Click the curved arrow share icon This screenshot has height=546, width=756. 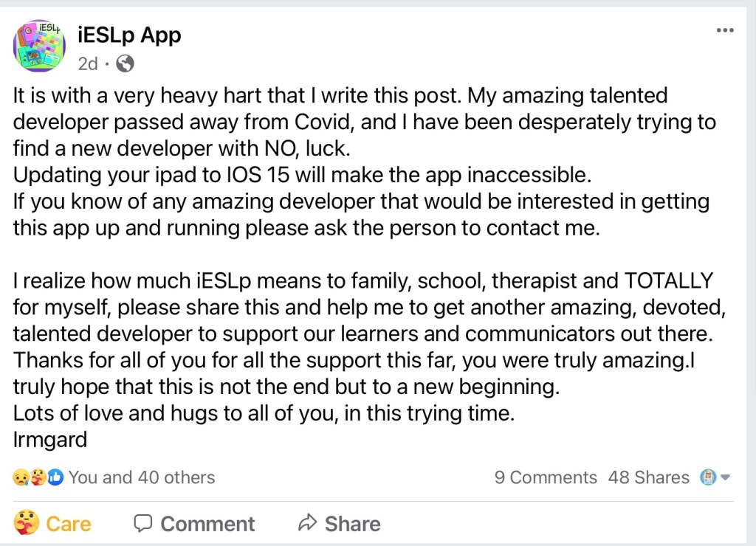pos(307,524)
